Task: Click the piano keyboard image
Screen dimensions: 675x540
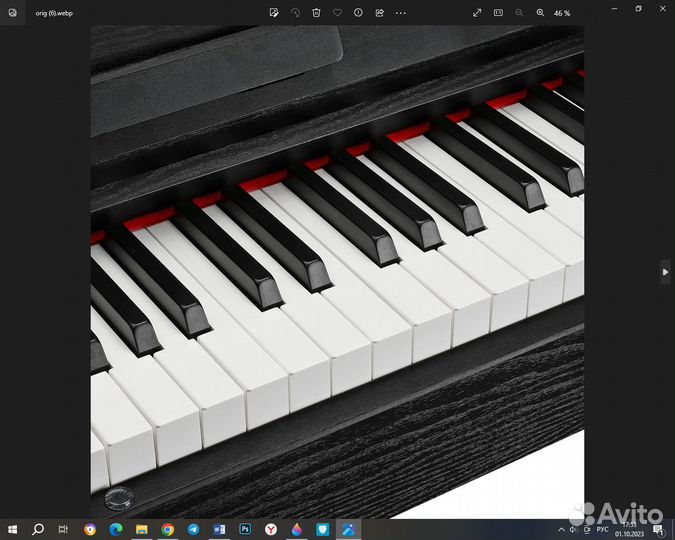Action: pyautogui.click(x=337, y=271)
